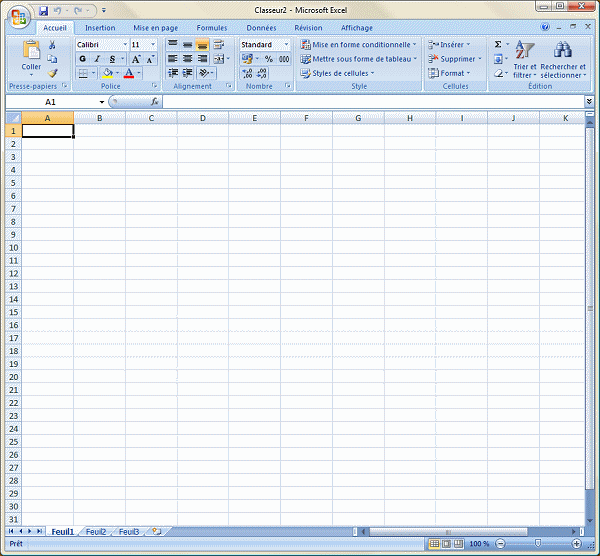The image size is (600, 556).
Task: Click the insert function fx icon
Action: 155,102
